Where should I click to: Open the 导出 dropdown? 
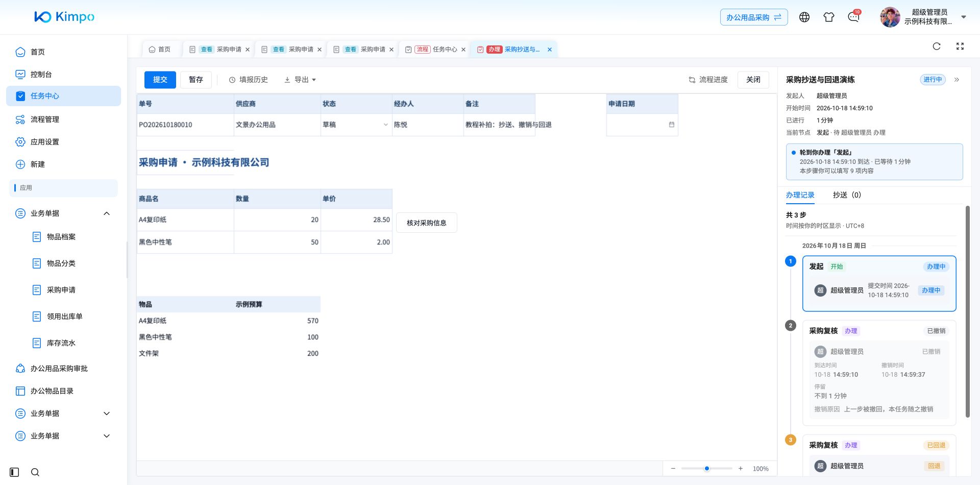click(300, 80)
